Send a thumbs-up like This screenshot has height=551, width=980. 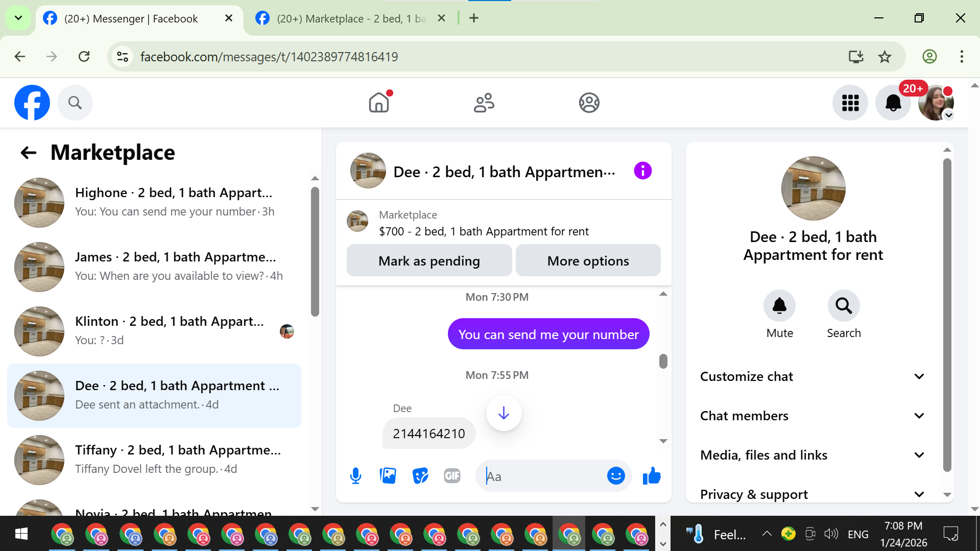tap(652, 476)
